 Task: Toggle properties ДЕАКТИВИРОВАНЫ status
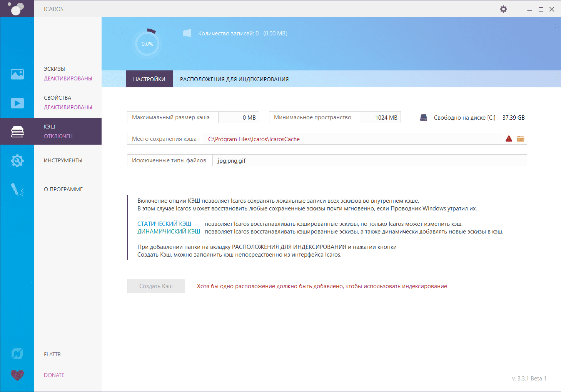point(68,107)
